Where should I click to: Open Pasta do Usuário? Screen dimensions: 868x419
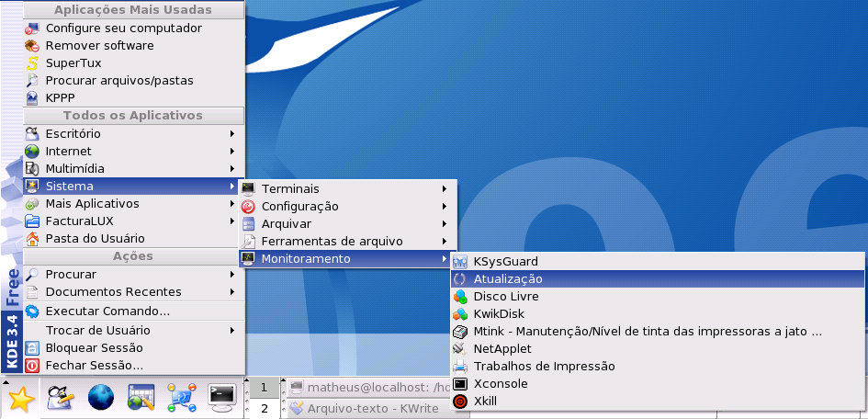[133, 239]
